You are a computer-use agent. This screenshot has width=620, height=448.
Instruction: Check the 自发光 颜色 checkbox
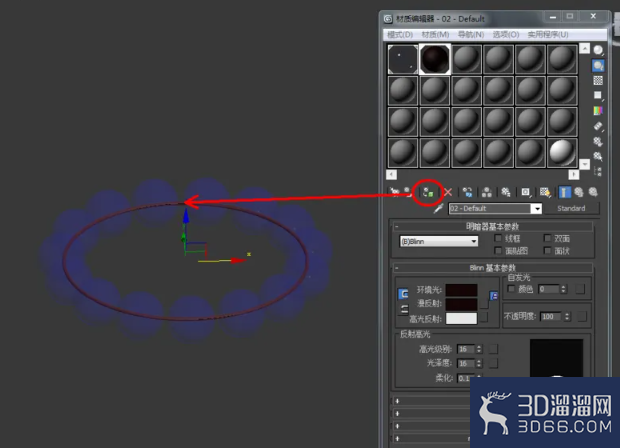pos(511,289)
